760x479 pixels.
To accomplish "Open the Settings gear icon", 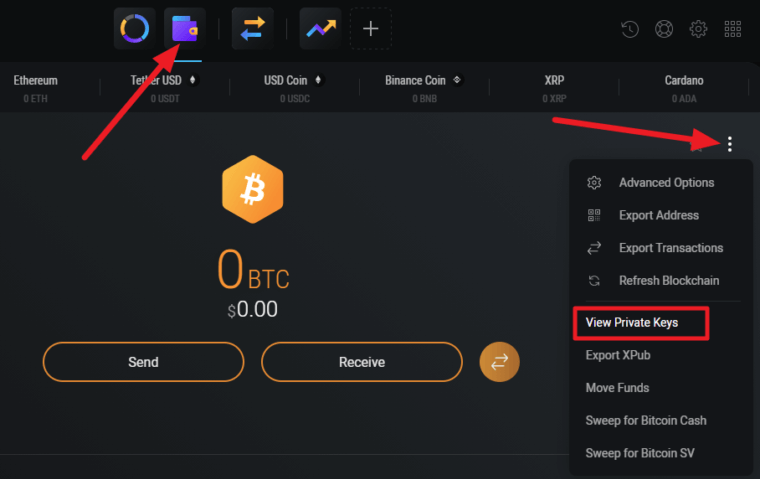I will (x=698, y=29).
